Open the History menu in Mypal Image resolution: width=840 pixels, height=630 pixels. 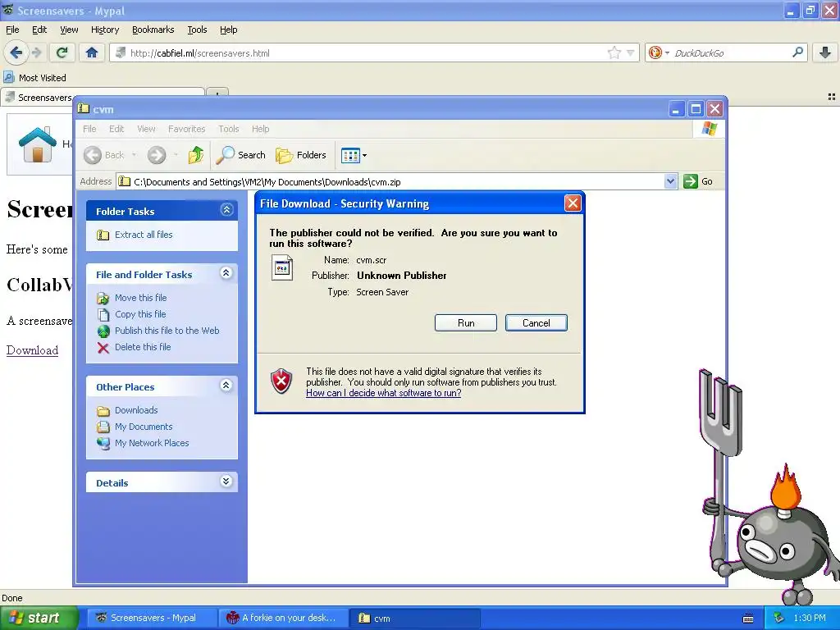coord(105,30)
